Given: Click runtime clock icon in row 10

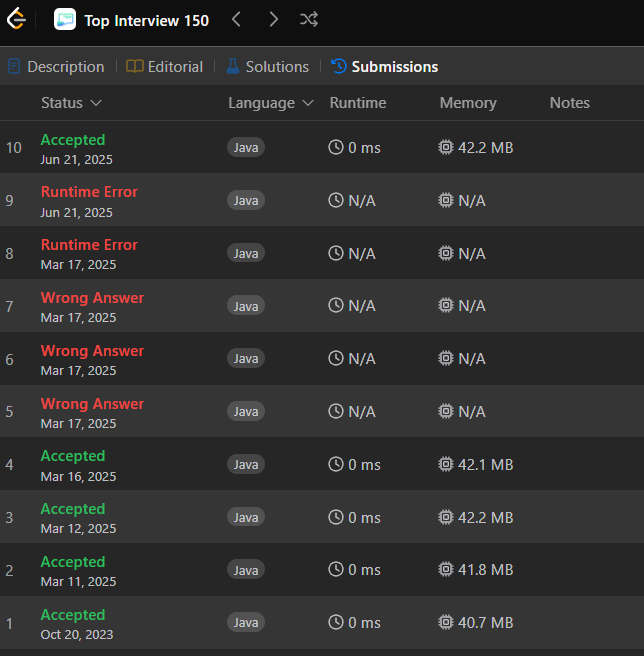Looking at the screenshot, I should point(336,147).
